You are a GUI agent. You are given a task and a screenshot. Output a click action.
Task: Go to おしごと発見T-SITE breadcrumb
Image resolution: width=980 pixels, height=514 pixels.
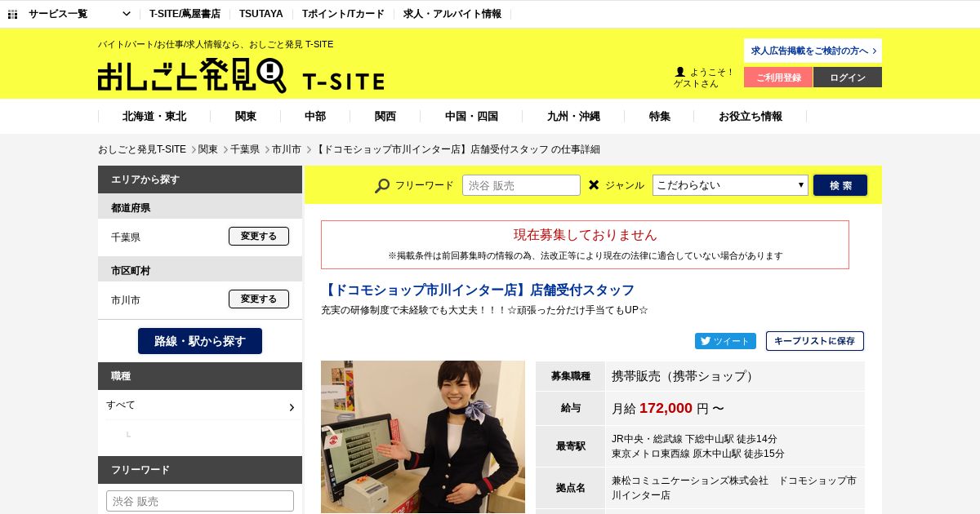point(142,149)
